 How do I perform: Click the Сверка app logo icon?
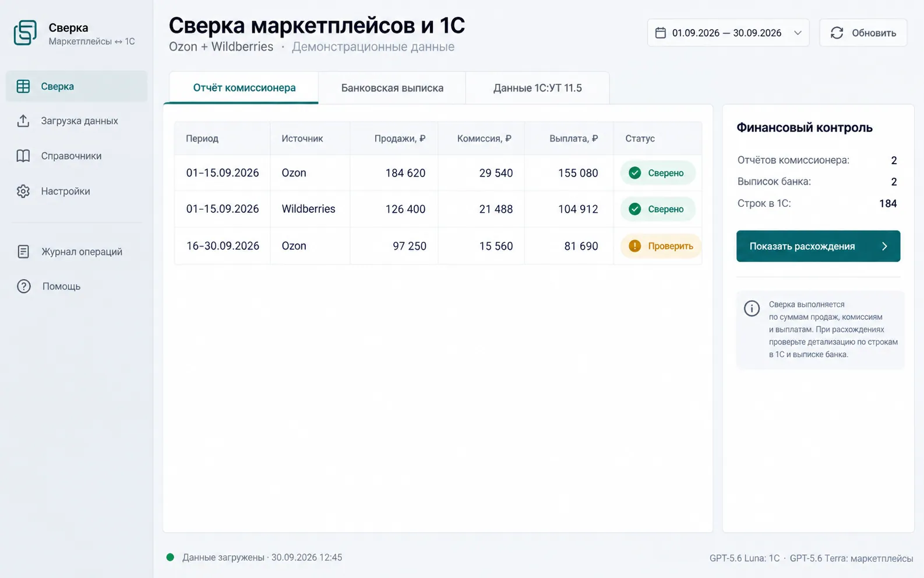pyautogui.click(x=25, y=33)
